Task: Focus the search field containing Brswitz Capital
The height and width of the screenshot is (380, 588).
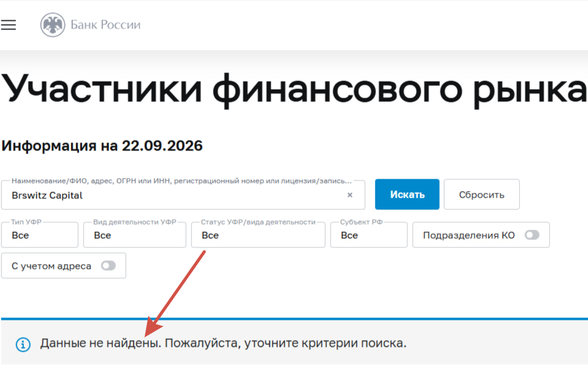Action: (183, 195)
